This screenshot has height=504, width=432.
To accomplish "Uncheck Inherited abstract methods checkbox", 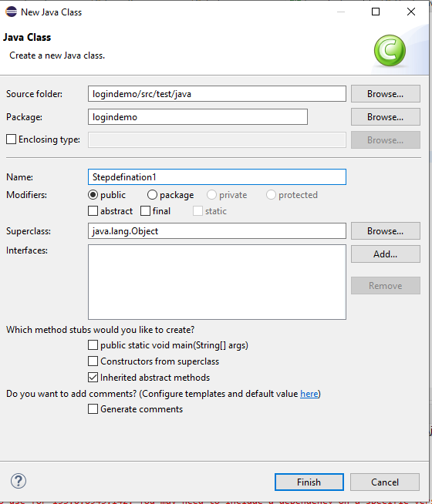I will pyautogui.click(x=93, y=377).
